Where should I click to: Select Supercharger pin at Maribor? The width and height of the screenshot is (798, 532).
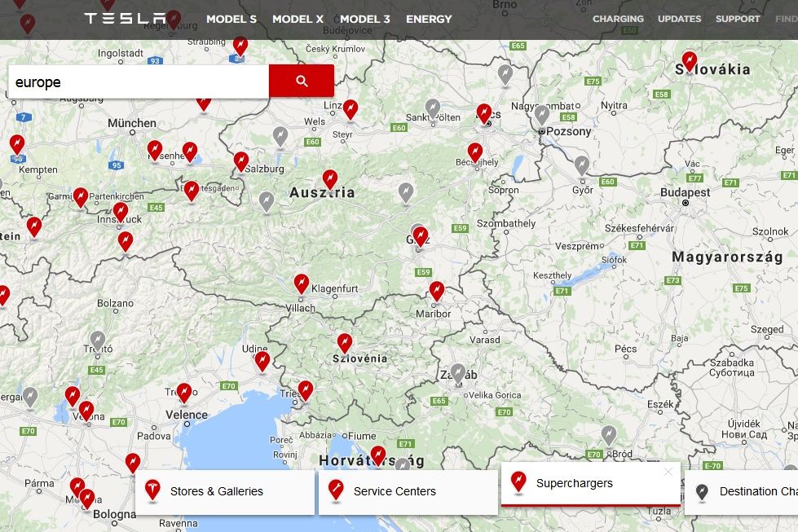coord(437,291)
